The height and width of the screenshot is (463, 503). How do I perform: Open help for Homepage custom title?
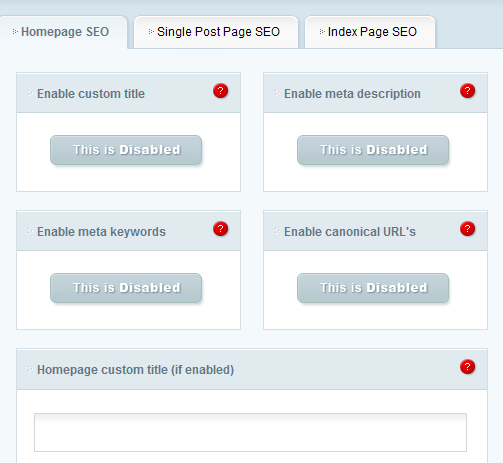(467, 367)
